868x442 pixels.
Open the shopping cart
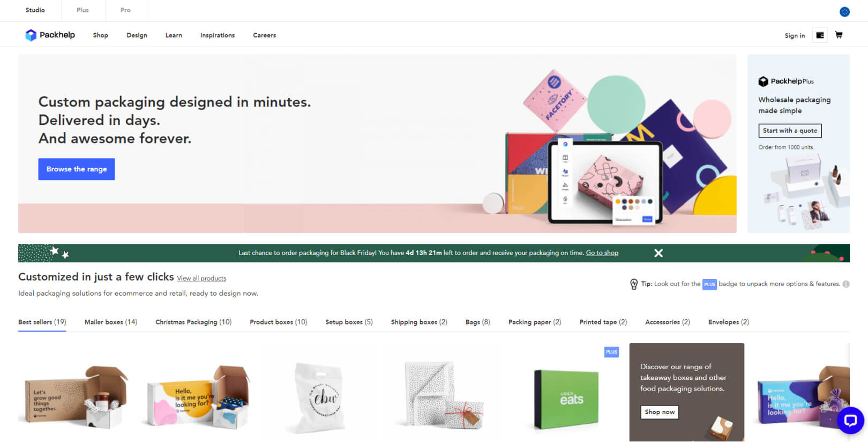point(839,35)
